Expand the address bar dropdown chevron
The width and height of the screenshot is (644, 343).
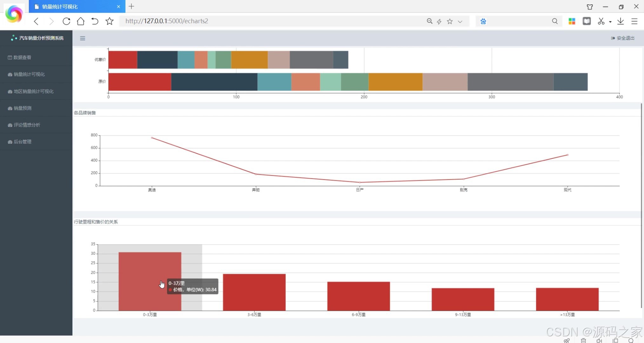pyautogui.click(x=460, y=21)
